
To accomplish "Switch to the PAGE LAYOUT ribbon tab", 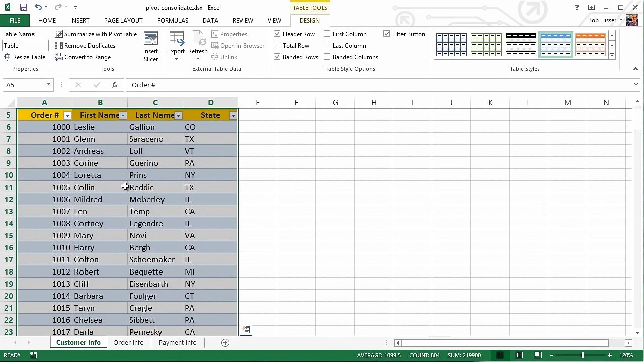I will (123, 20).
